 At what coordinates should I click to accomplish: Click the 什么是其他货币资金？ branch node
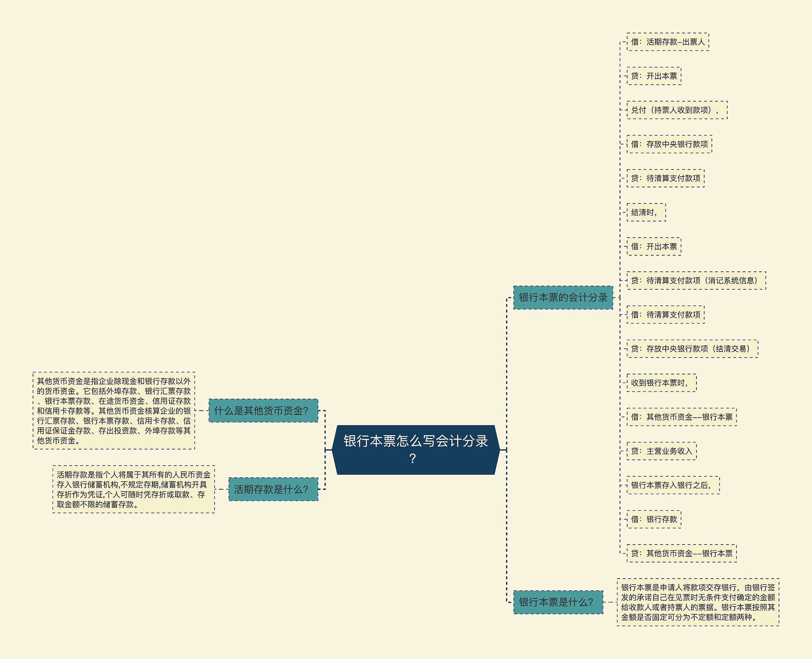tap(263, 410)
